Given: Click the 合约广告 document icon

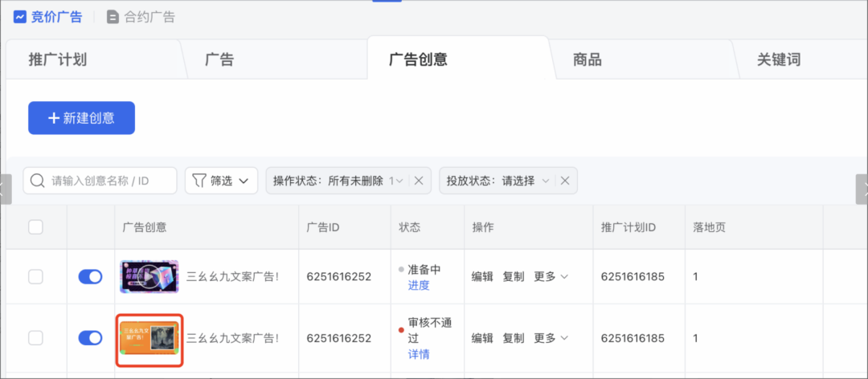Looking at the screenshot, I should click(113, 16).
